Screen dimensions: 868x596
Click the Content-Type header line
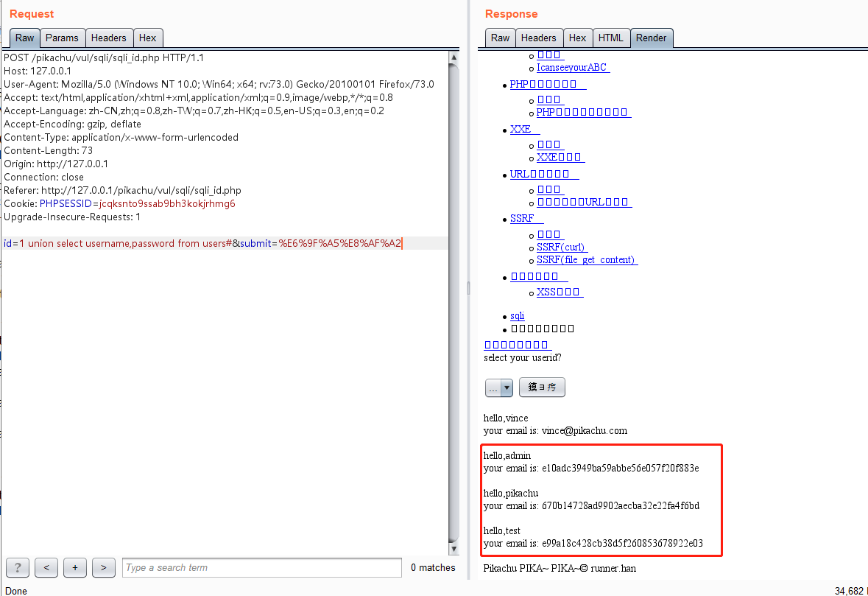(121, 137)
